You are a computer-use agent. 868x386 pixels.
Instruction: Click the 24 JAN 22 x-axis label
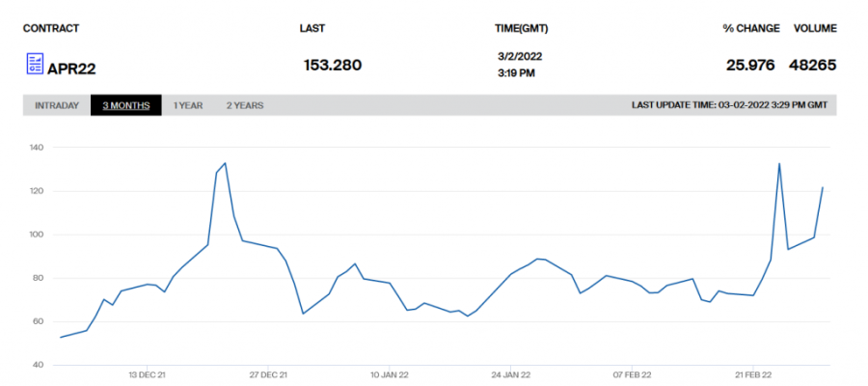coord(511,374)
